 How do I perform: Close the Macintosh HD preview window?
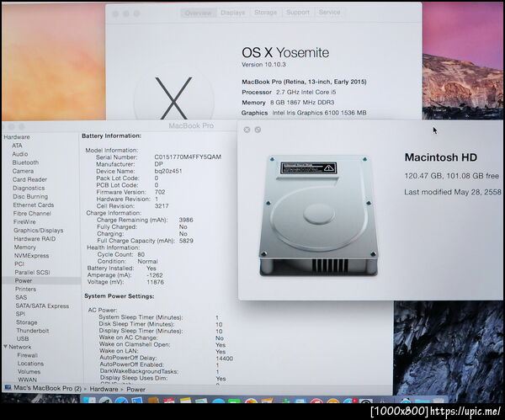247,130
